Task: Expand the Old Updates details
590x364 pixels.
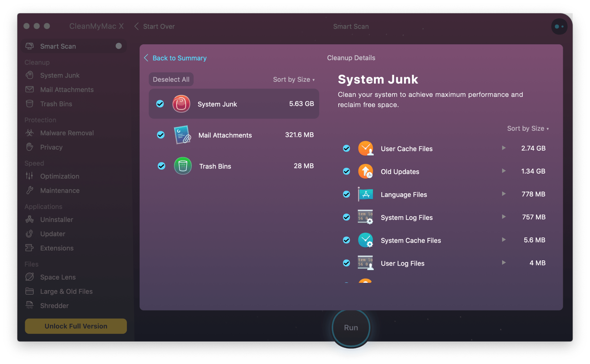Action: coord(504,171)
